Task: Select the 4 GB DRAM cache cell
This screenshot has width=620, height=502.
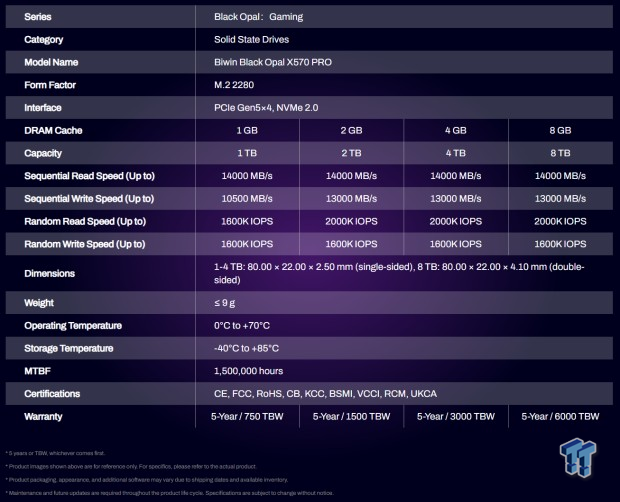Action: coord(456,130)
